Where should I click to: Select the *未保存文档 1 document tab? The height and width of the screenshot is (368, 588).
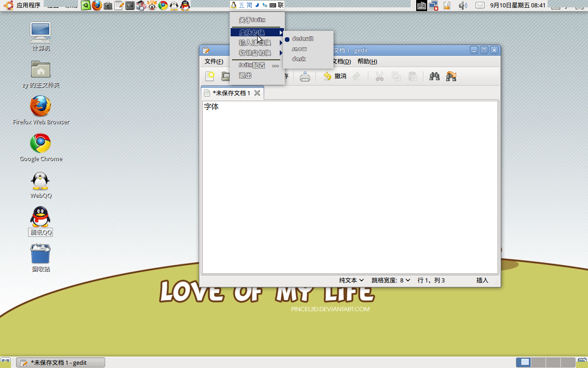pos(232,93)
